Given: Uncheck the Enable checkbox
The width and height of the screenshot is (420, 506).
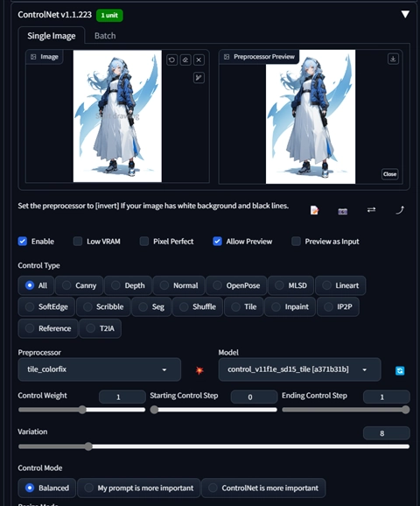Looking at the screenshot, I should click(23, 242).
